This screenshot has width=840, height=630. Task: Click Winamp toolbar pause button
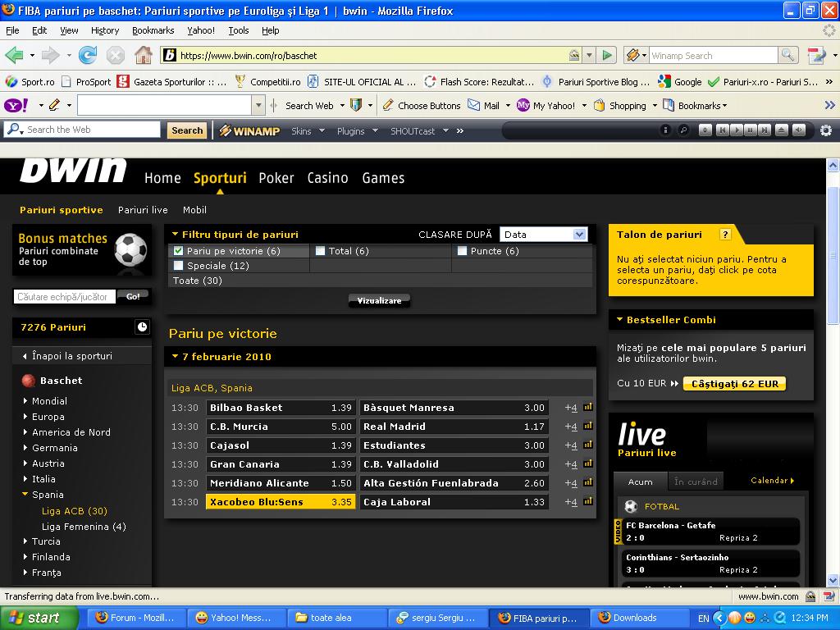click(751, 130)
